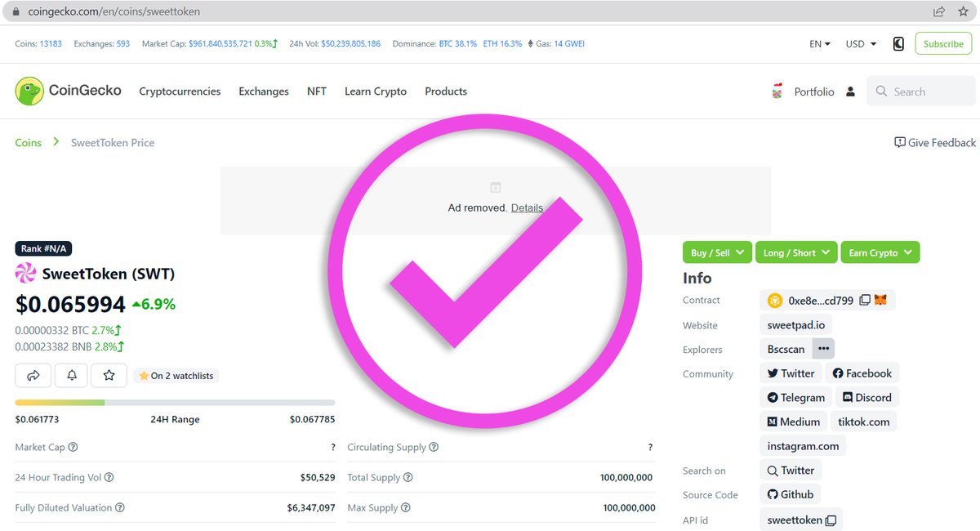The height and width of the screenshot is (531, 980).
Task: Click the Exchanges count 593 link
Action: click(x=123, y=44)
